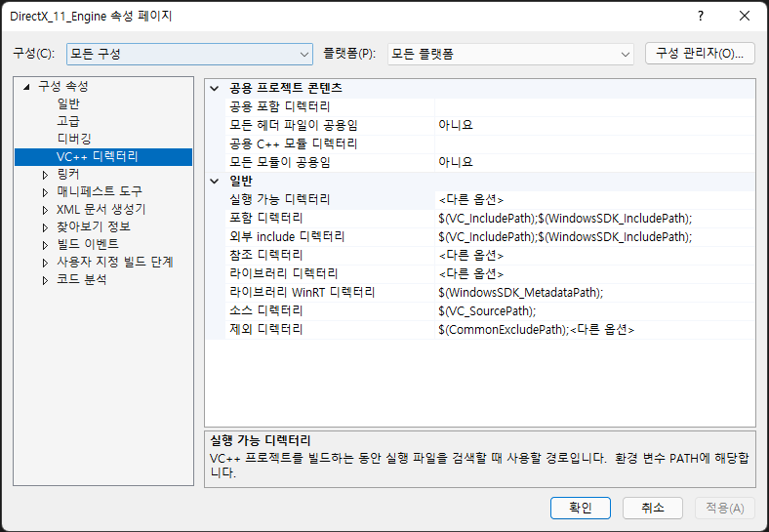Expand the XML 문서 생성기 node arrow

(45, 210)
